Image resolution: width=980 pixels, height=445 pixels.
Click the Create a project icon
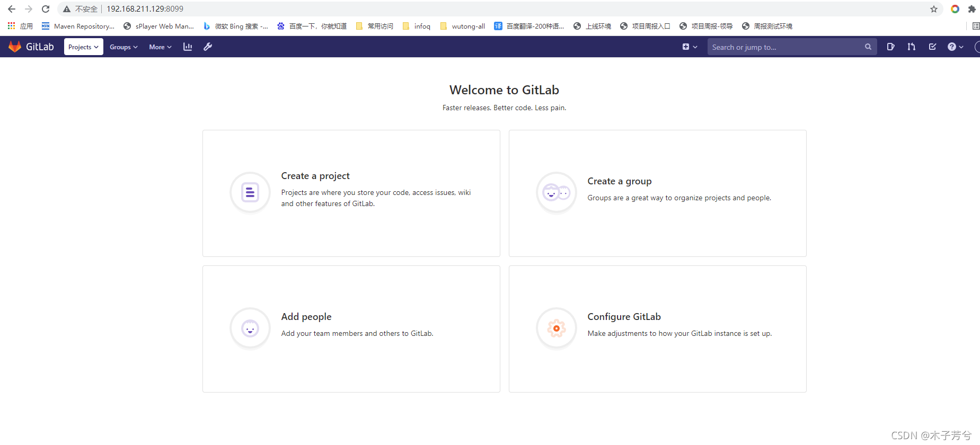point(250,192)
